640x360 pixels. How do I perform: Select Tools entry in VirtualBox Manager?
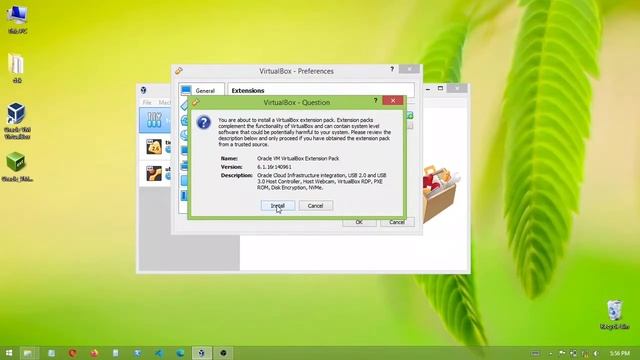tap(155, 120)
